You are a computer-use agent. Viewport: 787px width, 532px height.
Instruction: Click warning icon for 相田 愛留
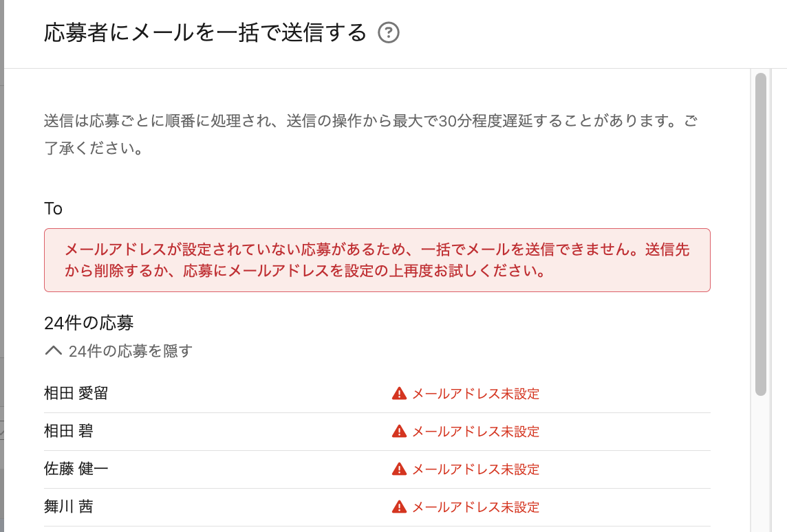(399, 394)
